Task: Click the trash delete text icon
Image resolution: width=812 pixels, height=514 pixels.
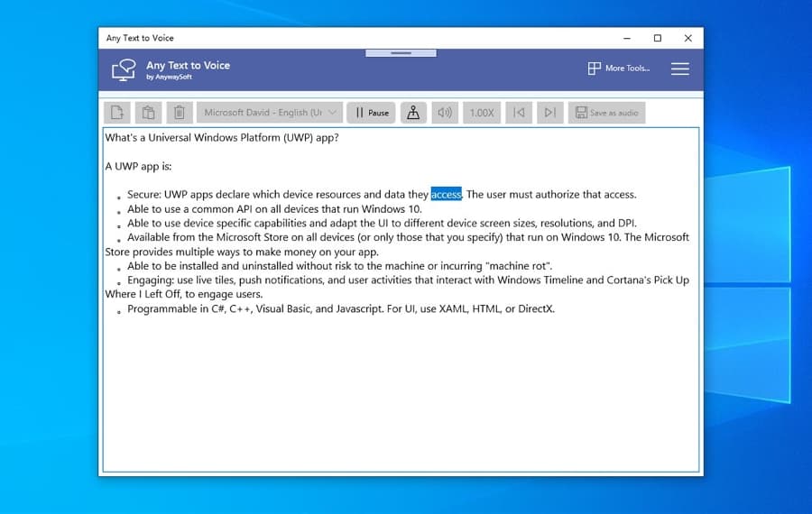Action: click(180, 113)
